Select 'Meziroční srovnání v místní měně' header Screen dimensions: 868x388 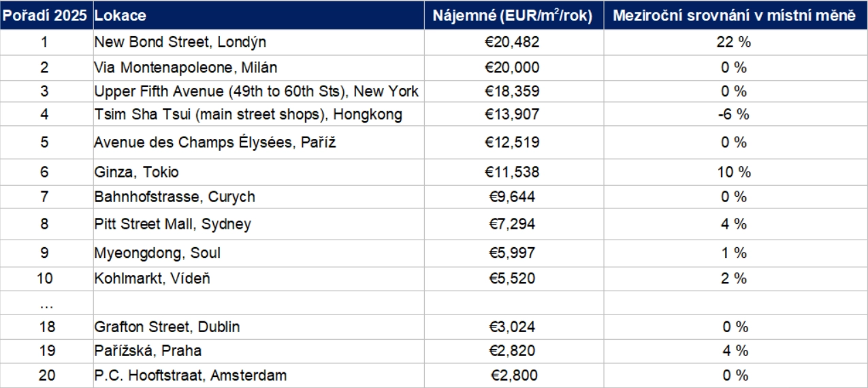tap(734, 16)
